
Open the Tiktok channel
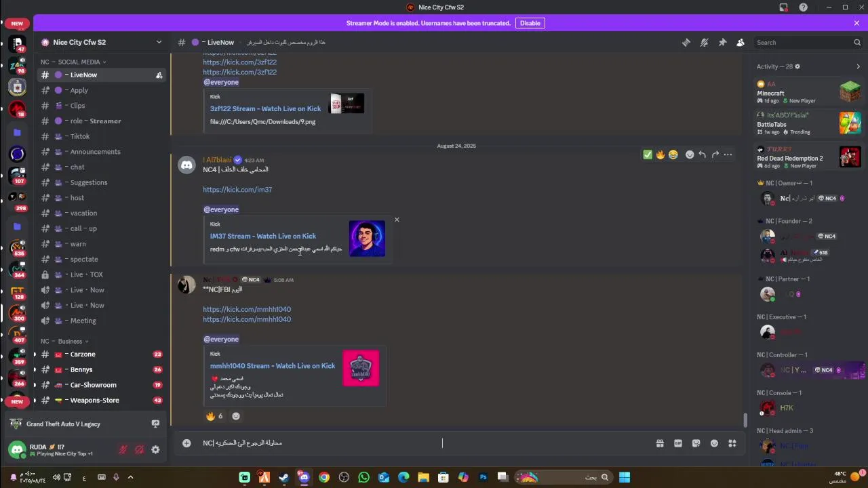(x=102, y=136)
